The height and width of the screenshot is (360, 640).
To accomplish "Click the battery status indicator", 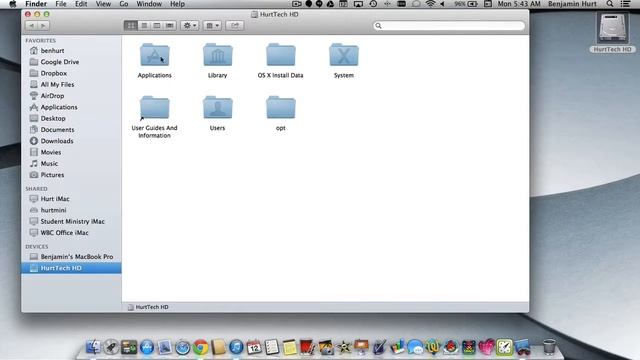I will pos(466,4).
